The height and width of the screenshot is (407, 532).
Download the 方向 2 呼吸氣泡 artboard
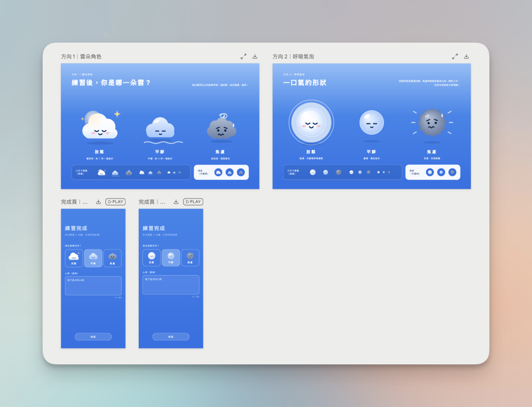(x=467, y=56)
